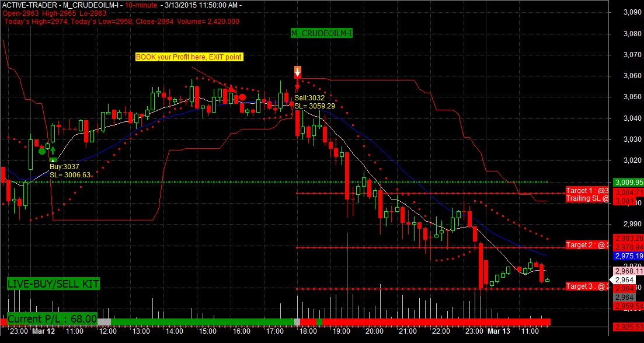Click the Current P/L : 68.00 readout
Image resolution: width=644 pixels, height=343 pixels.
(52, 319)
